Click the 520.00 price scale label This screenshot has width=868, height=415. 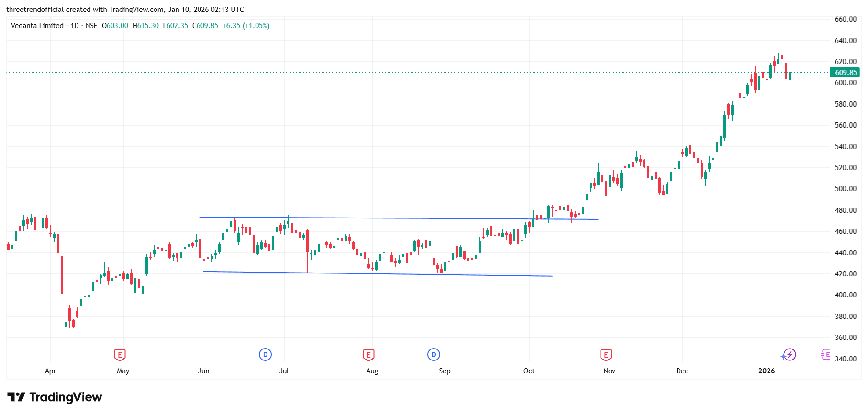click(846, 168)
